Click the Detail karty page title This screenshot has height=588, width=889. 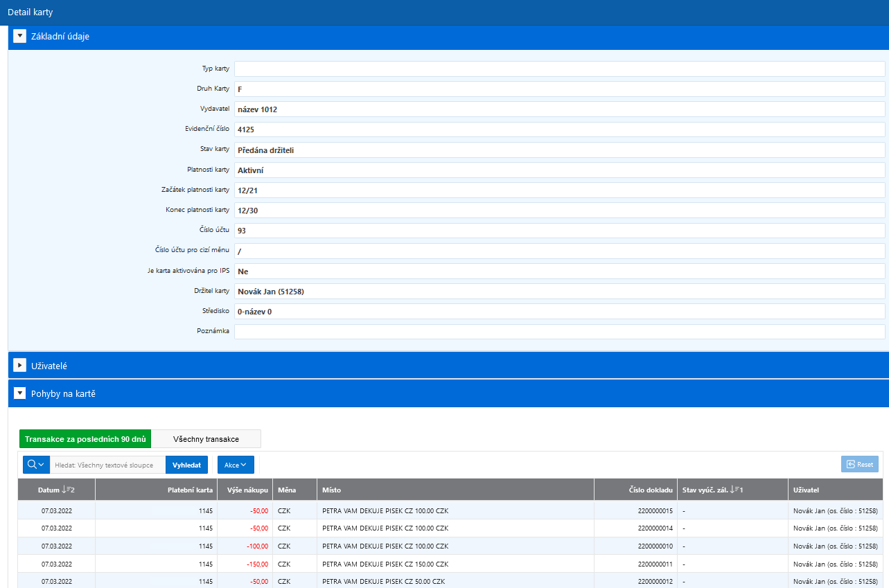click(30, 12)
